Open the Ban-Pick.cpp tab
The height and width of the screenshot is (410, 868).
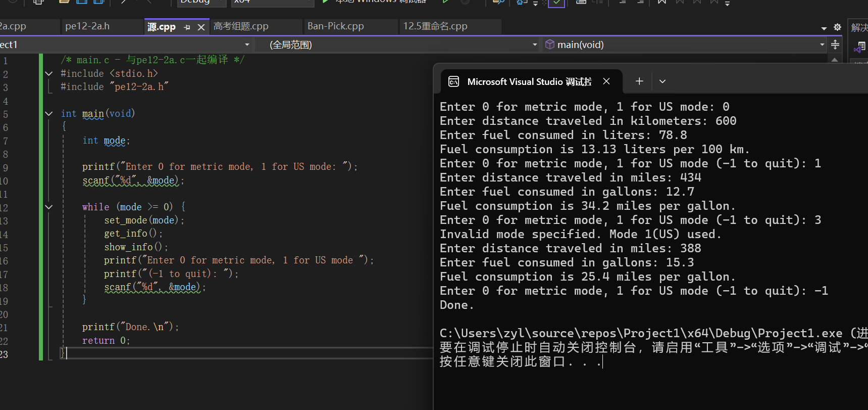(336, 26)
